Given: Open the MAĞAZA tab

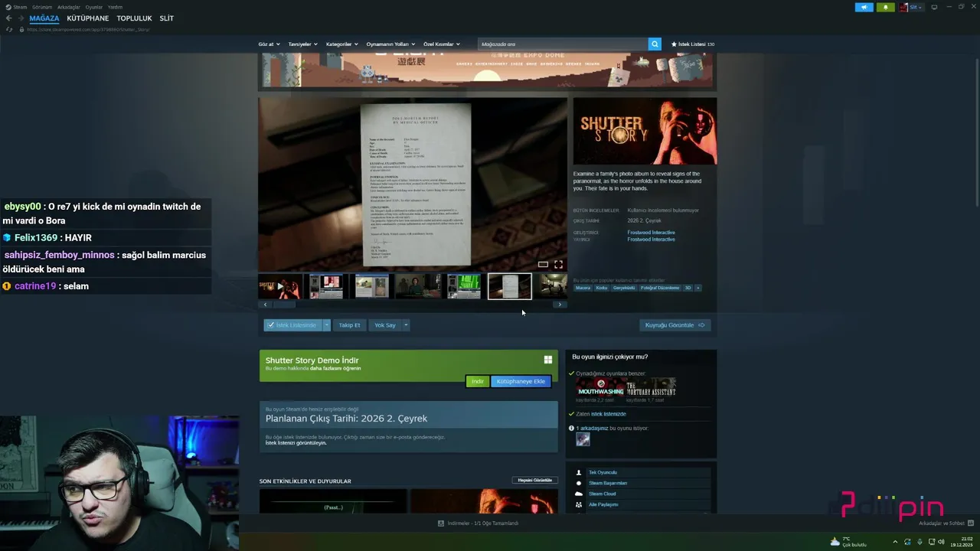Looking at the screenshot, I should pos(44,18).
